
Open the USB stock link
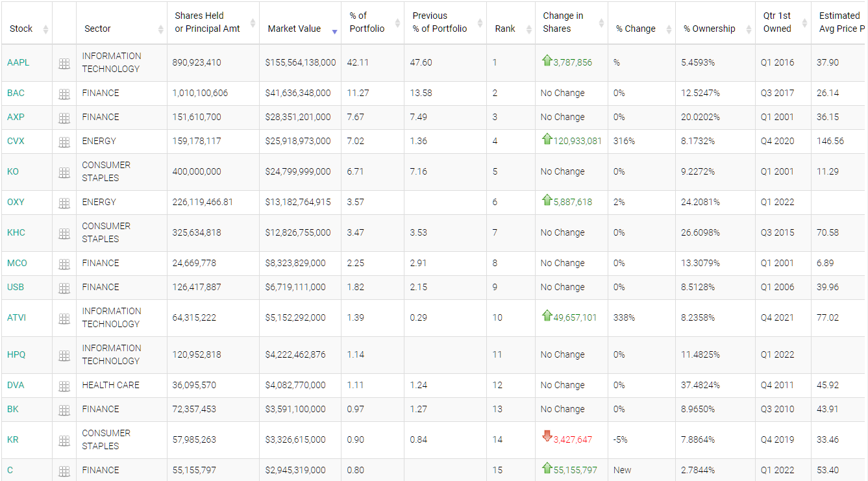click(x=16, y=287)
